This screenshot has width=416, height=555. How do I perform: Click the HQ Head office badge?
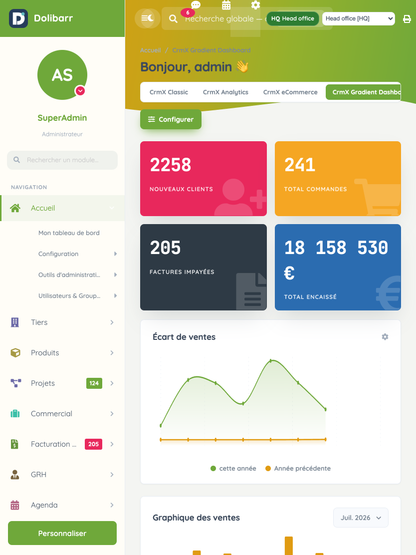point(292,18)
